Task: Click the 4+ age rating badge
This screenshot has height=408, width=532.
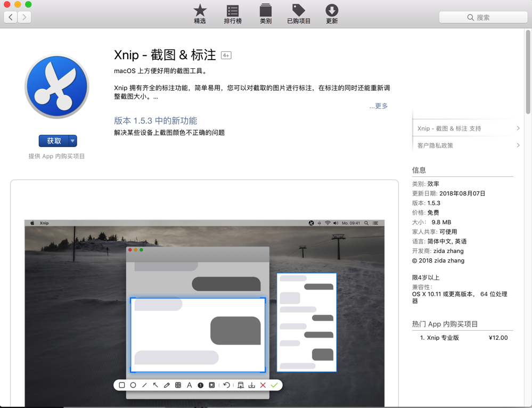Action: pyautogui.click(x=226, y=55)
